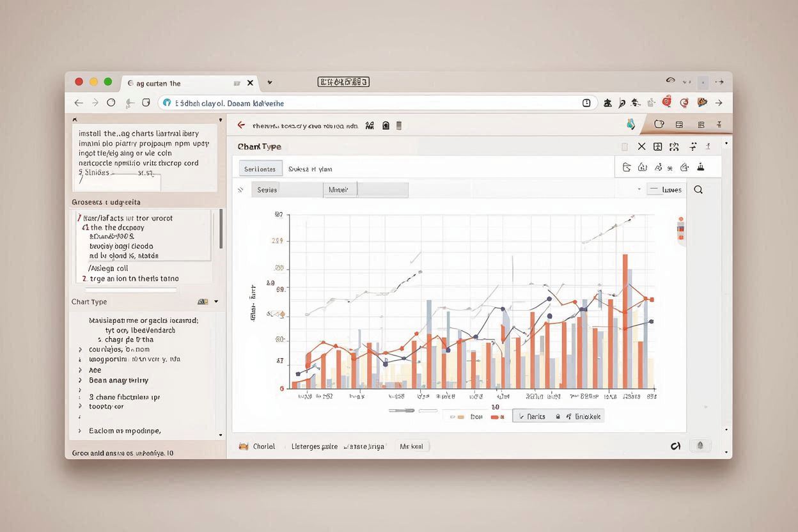Select the Mruel tab in the chart header

click(339, 189)
